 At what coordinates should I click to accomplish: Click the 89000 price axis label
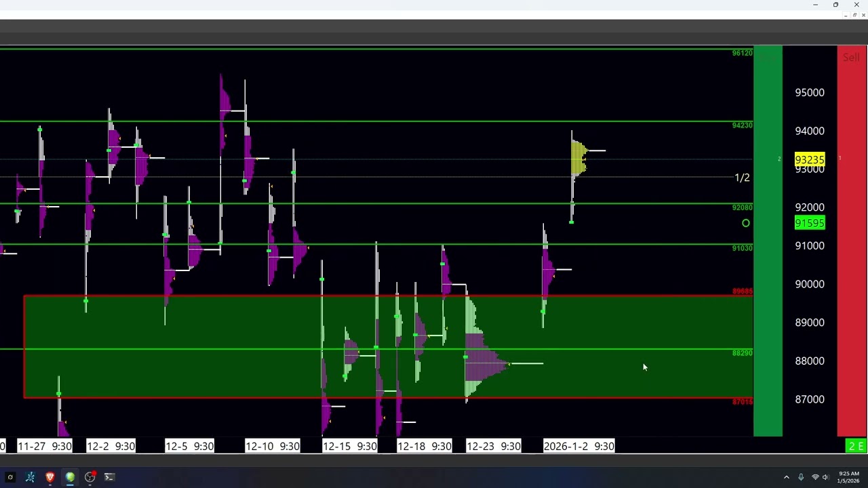coord(810,323)
